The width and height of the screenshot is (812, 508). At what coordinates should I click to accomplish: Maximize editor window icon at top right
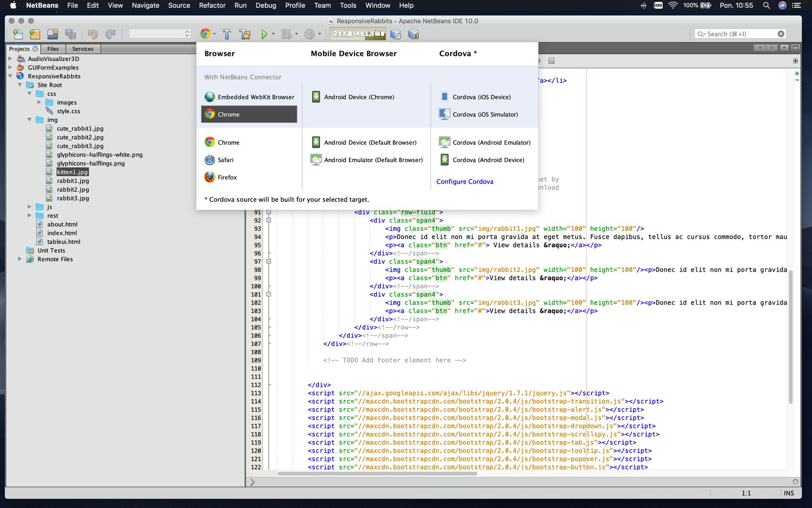[795, 47]
